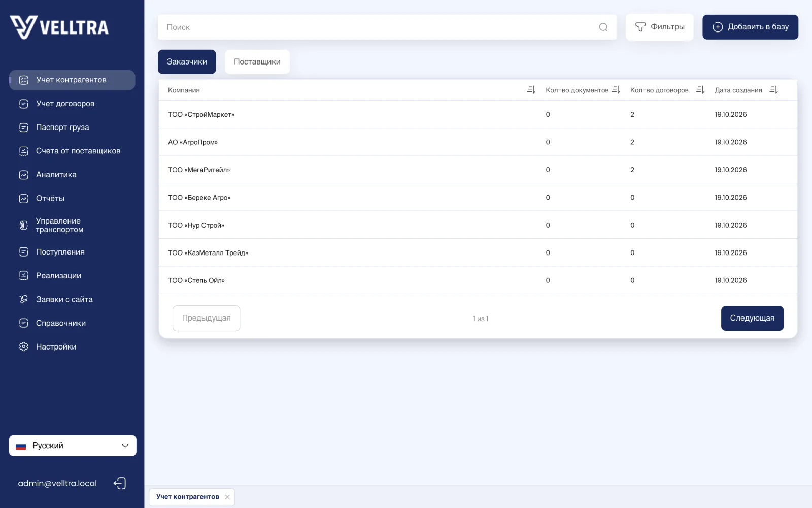Viewport: 812px width, 508px height.
Task: Click the Velltra logo
Action: click(x=59, y=27)
